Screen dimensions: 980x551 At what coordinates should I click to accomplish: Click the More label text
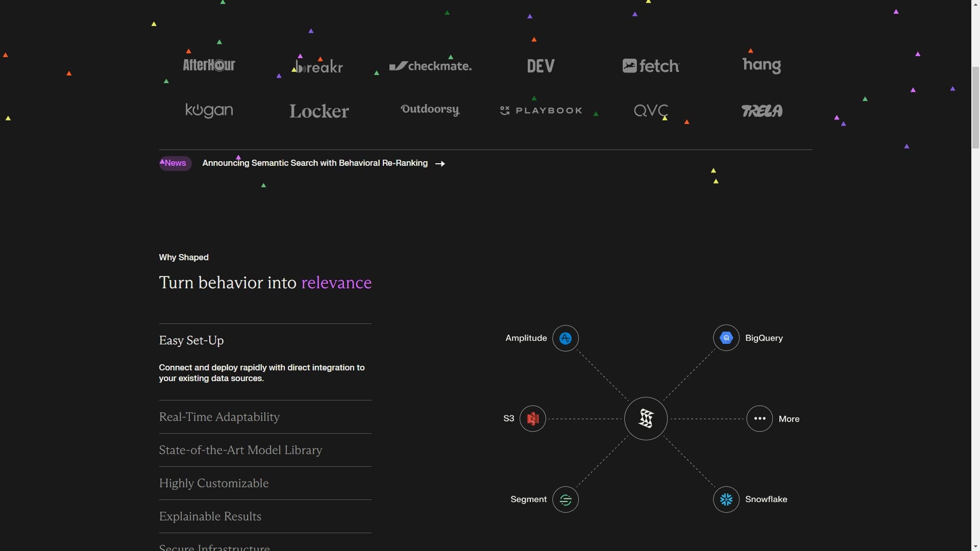click(x=789, y=419)
